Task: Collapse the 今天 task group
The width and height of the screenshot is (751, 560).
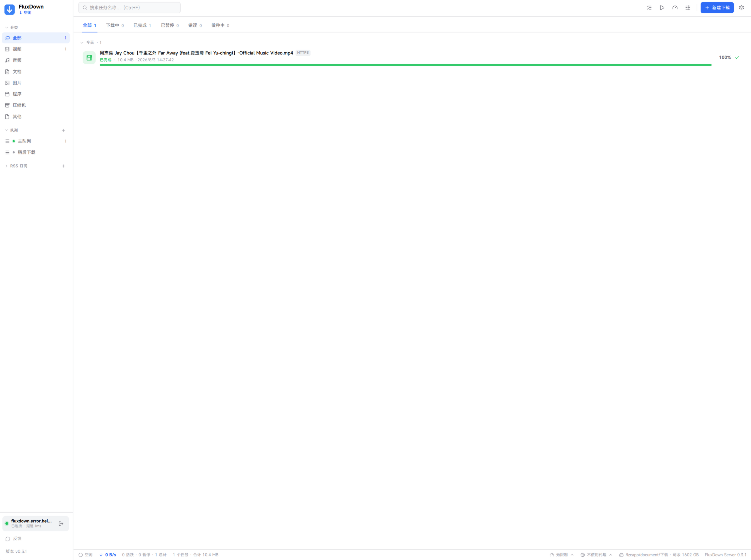Action: tap(82, 43)
